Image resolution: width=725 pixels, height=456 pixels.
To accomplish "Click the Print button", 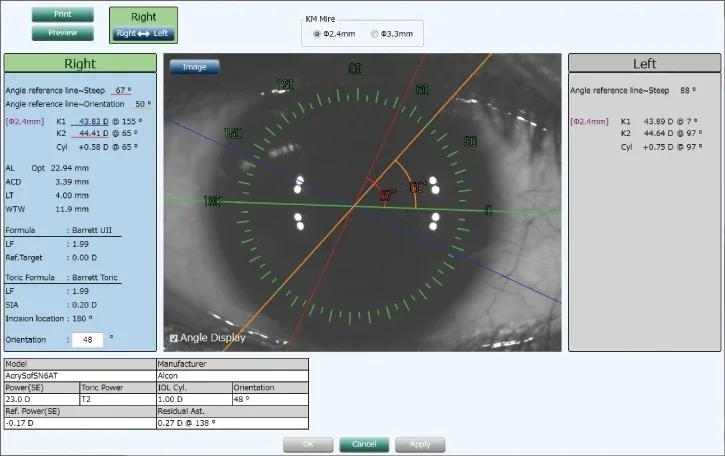I will point(63,14).
